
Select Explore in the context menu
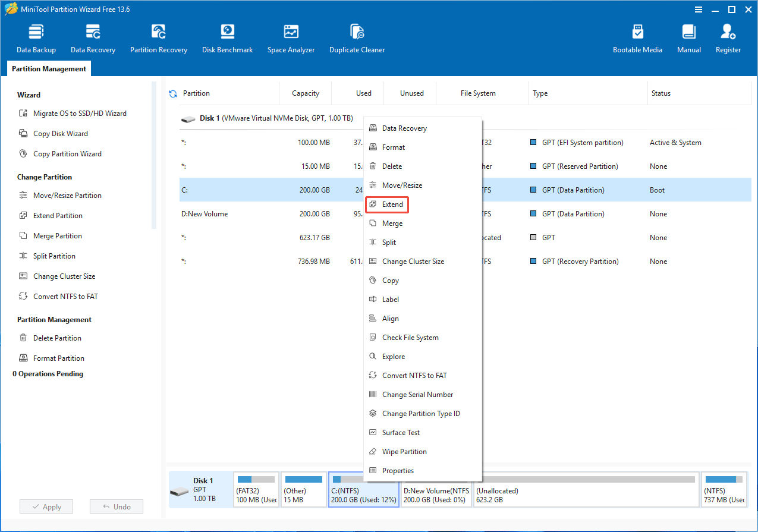[423, 357]
